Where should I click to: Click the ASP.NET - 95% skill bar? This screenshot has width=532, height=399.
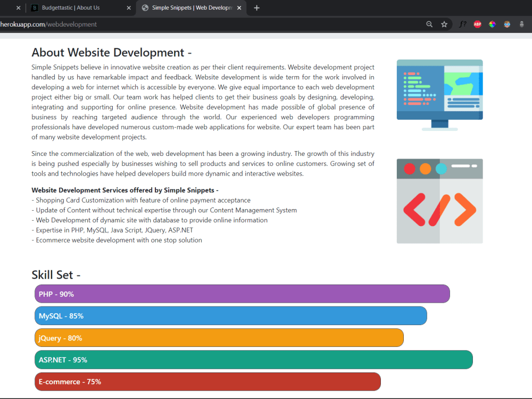pos(254,360)
